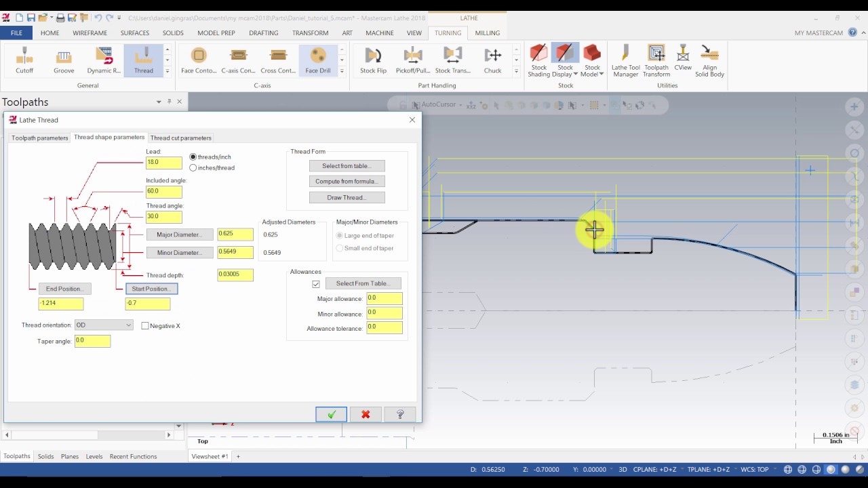Click the Start Position button

tap(152, 289)
